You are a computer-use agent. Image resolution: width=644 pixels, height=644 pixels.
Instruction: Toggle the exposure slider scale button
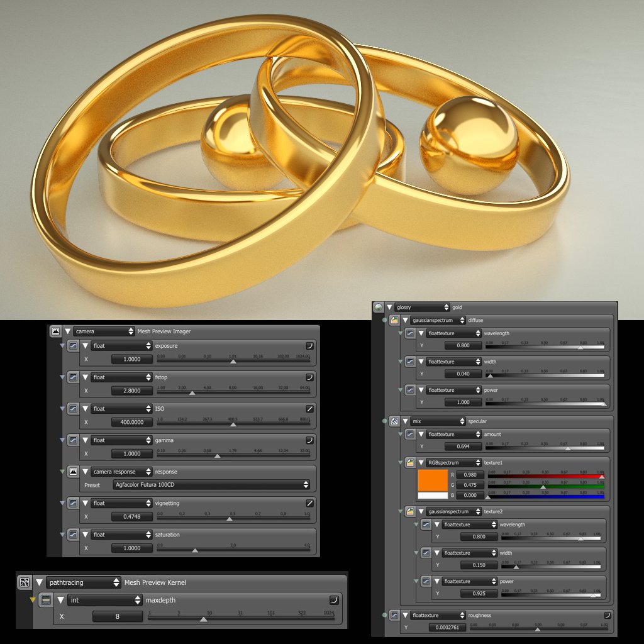309,346
